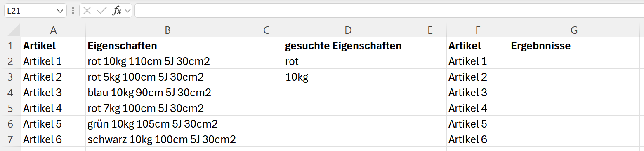Expand the formula bar function dropdown chevron
This screenshot has height=151, width=644.
click(127, 11)
